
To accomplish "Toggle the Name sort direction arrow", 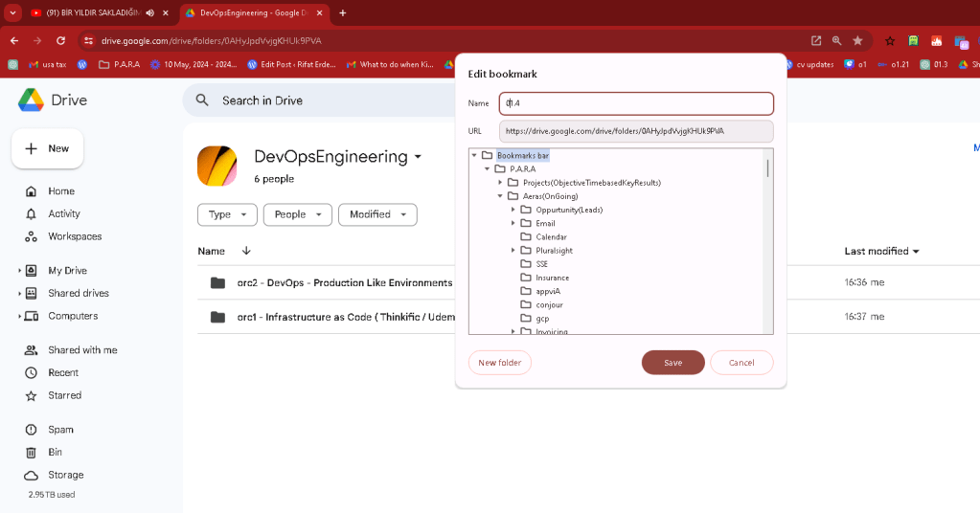I will point(246,251).
